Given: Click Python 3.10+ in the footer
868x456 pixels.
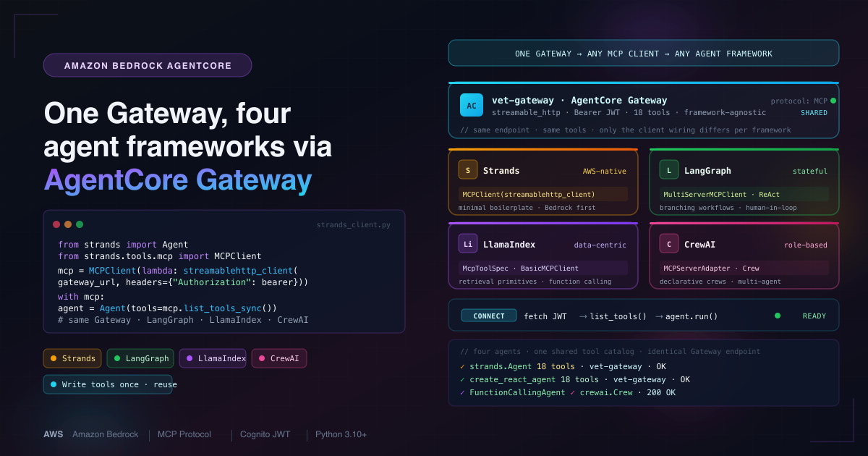Looking at the screenshot, I should (341, 434).
